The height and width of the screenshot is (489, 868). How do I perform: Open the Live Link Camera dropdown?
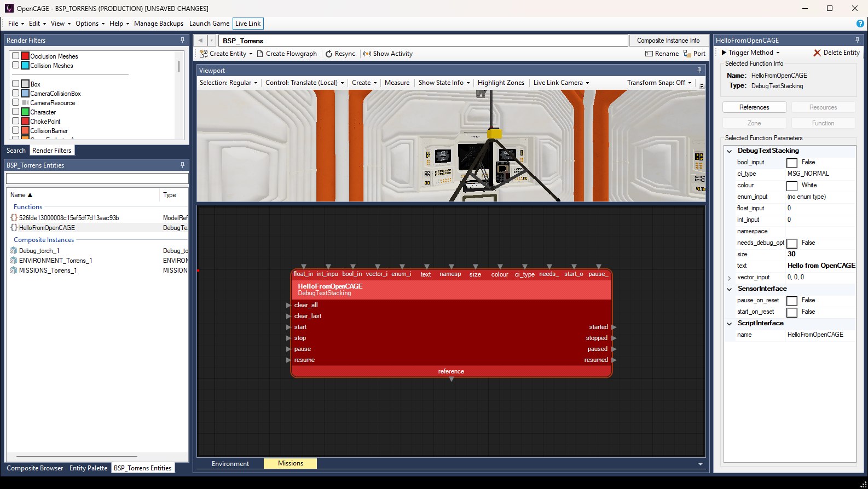561,83
